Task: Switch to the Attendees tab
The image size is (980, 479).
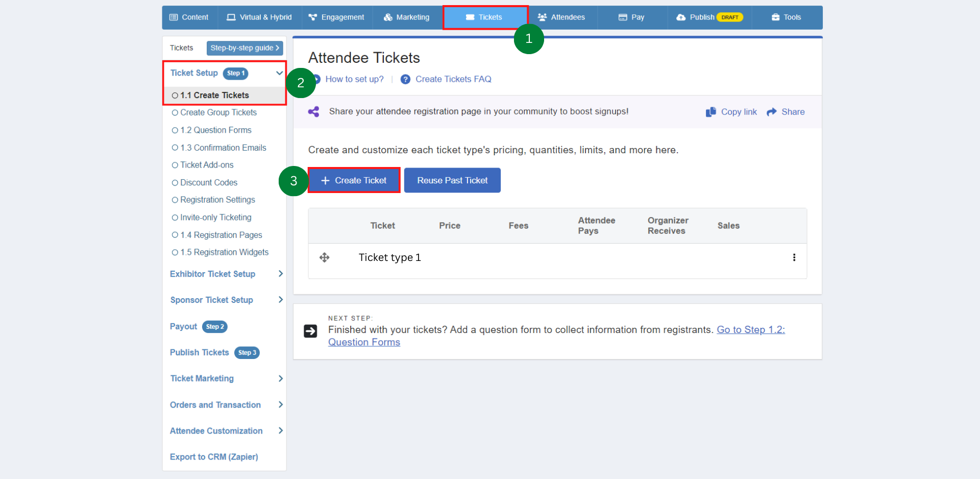Action: (561, 17)
